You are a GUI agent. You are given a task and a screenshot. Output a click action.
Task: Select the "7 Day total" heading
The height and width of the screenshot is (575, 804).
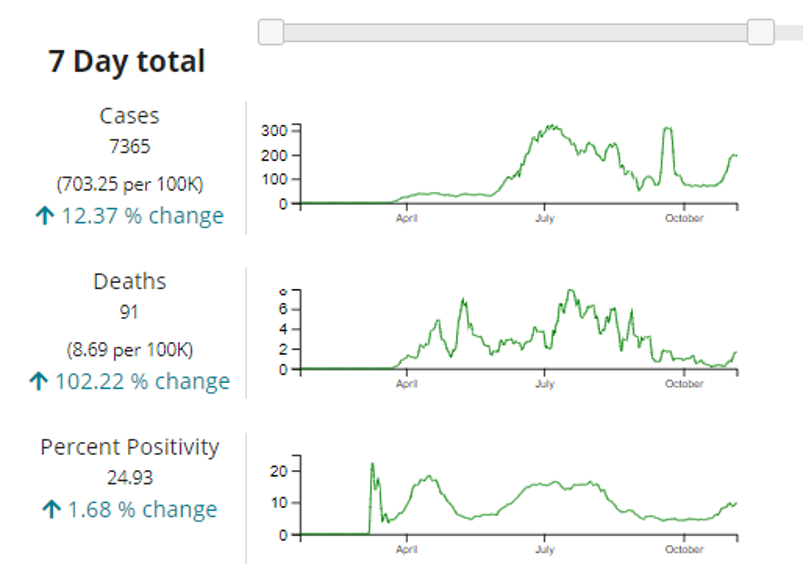coord(127,62)
